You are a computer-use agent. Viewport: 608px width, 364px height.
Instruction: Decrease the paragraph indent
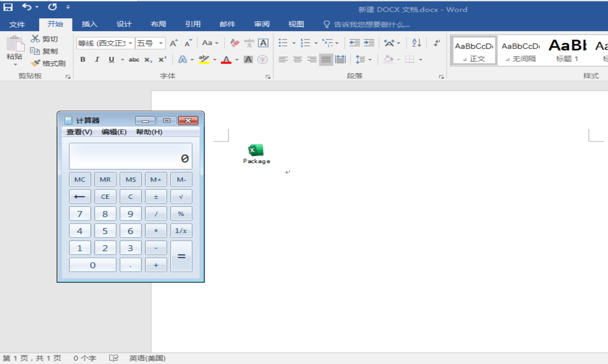(x=354, y=43)
